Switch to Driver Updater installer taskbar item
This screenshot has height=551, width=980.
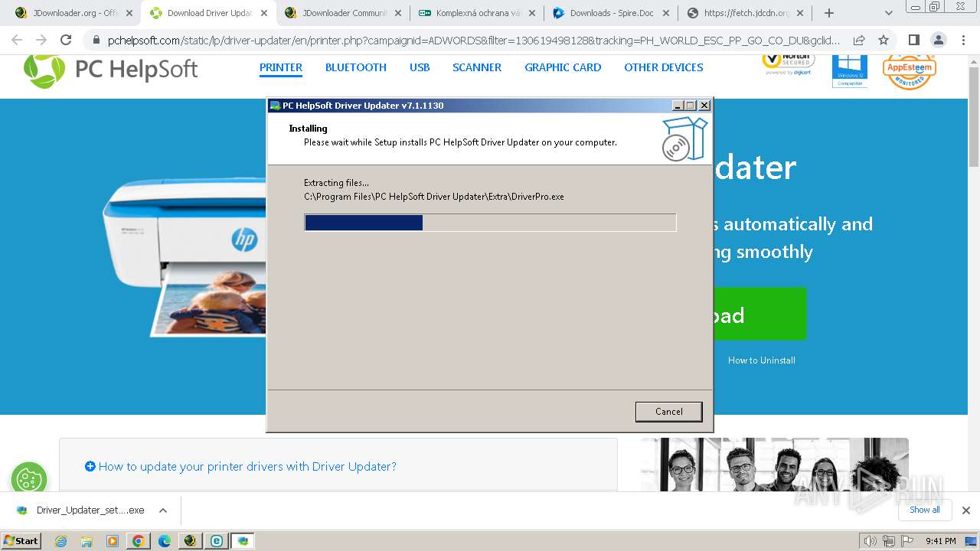[243, 541]
